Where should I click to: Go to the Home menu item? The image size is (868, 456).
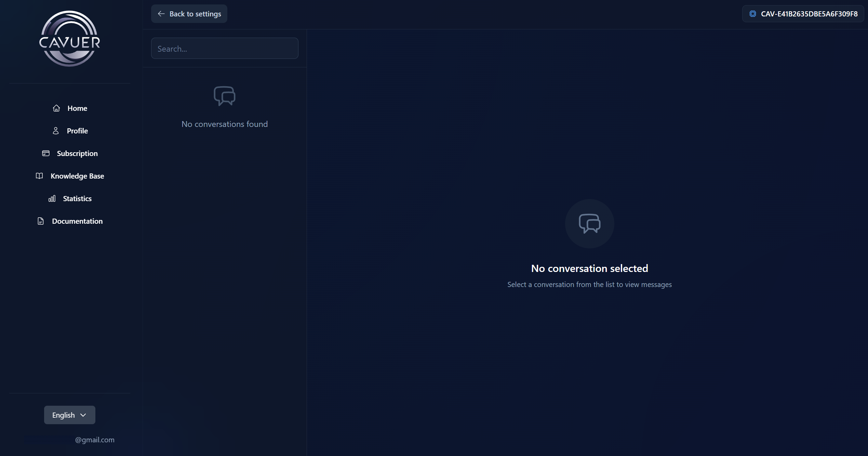tap(77, 108)
